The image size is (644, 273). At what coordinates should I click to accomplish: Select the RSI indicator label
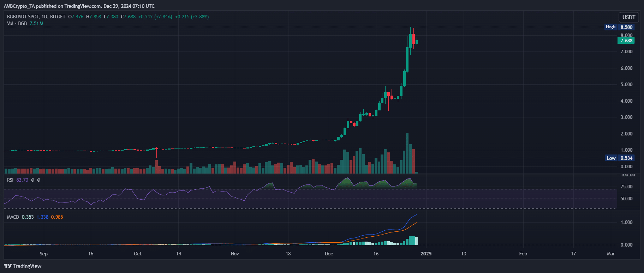(x=10, y=180)
